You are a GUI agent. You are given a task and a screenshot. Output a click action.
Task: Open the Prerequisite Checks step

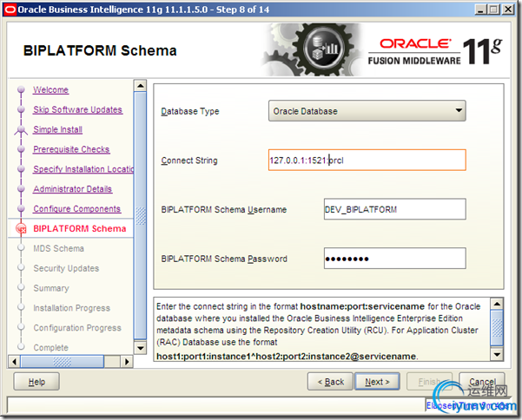point(71,149)
